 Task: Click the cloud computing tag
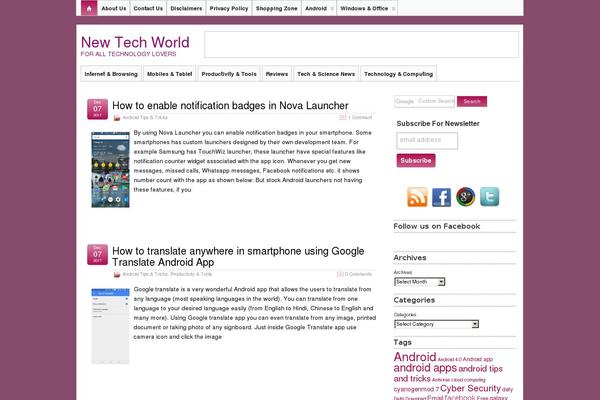click(x=468, y=380)
